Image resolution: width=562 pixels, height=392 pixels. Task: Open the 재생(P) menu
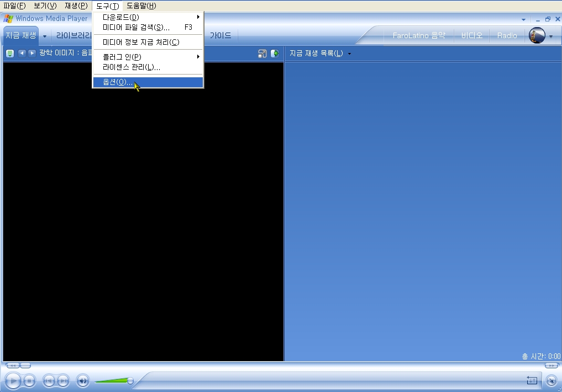click(76, 6)
